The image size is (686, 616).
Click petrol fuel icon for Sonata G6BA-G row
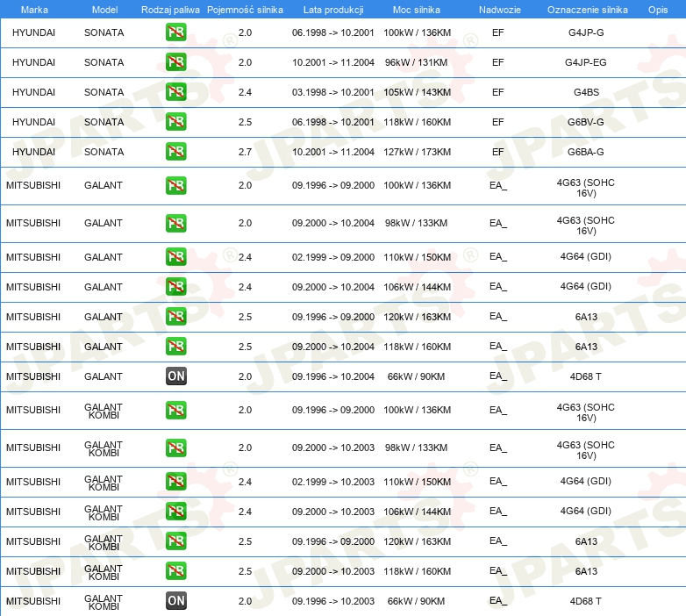[175, 152]
